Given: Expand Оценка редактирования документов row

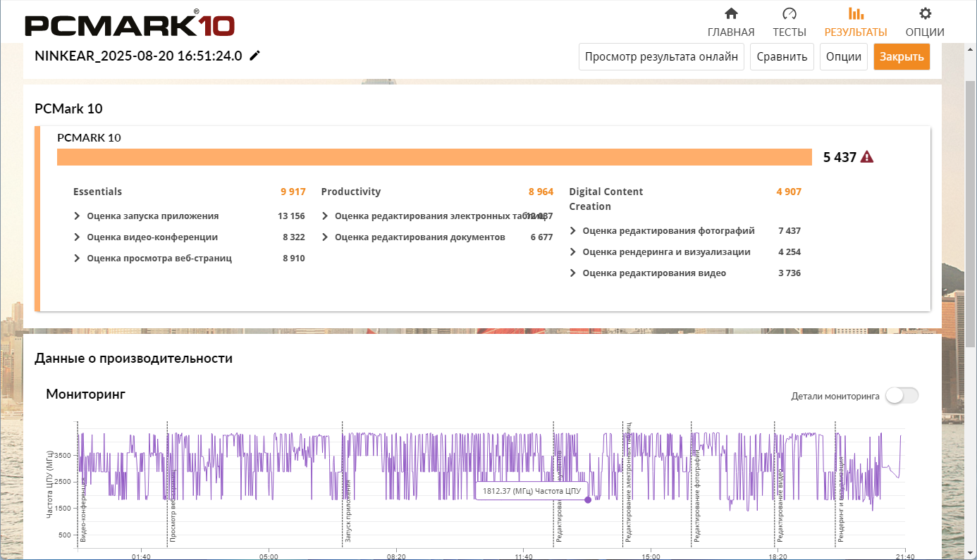Looking at the screenshot, I should pos(325,237).
